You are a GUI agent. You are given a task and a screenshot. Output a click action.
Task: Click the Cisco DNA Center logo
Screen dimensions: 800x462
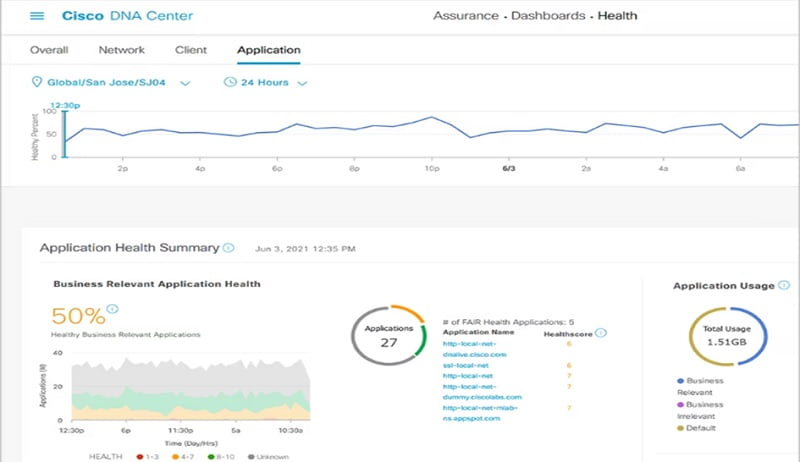tap(127, 16)
